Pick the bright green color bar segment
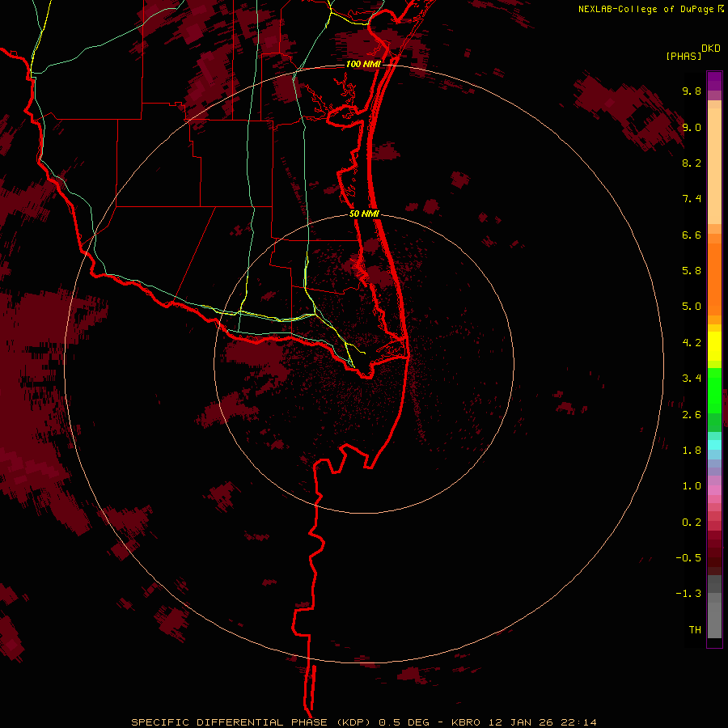 [714, 391]
